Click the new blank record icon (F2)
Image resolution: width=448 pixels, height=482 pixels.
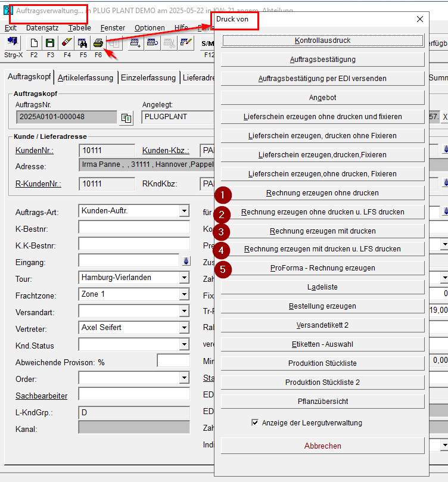(34, 43)
